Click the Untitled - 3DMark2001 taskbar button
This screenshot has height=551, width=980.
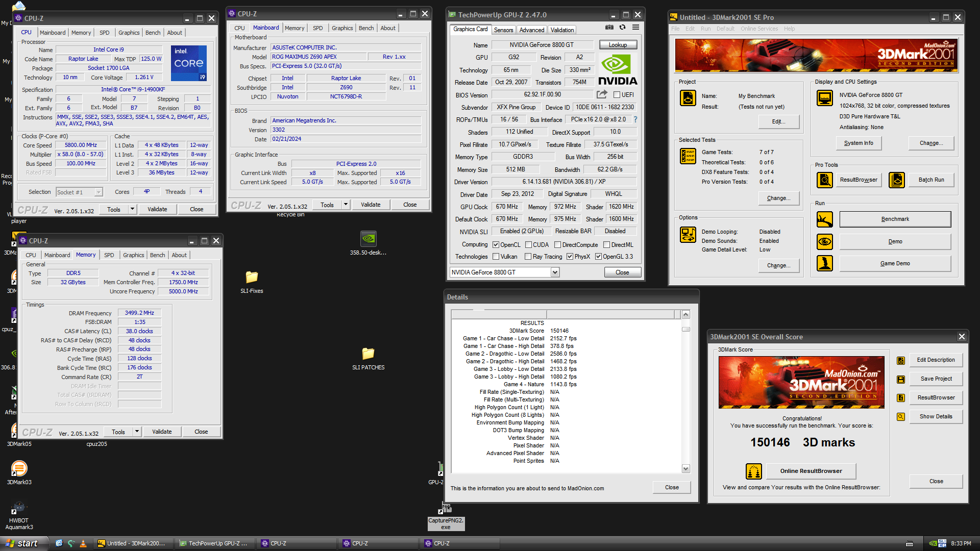[134, 544]
